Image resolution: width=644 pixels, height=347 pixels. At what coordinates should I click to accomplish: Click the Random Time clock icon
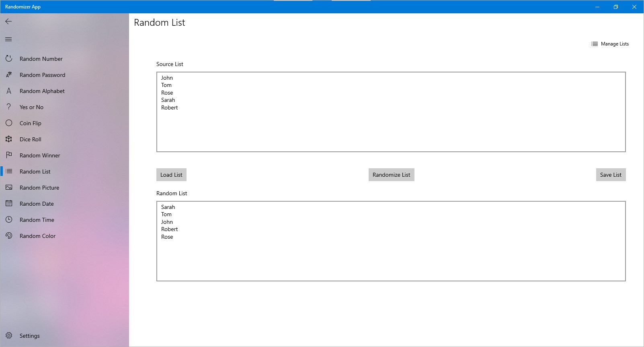9,220
